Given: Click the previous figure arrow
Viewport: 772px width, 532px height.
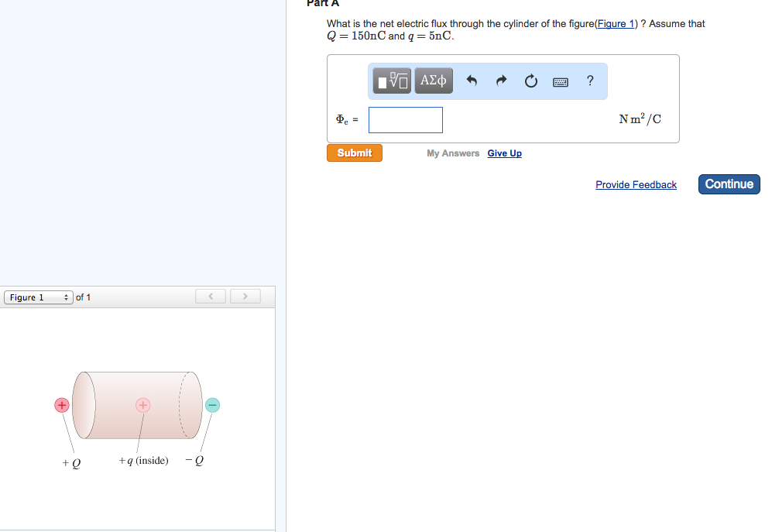Looking at the screenshot, I should [210, 296].
